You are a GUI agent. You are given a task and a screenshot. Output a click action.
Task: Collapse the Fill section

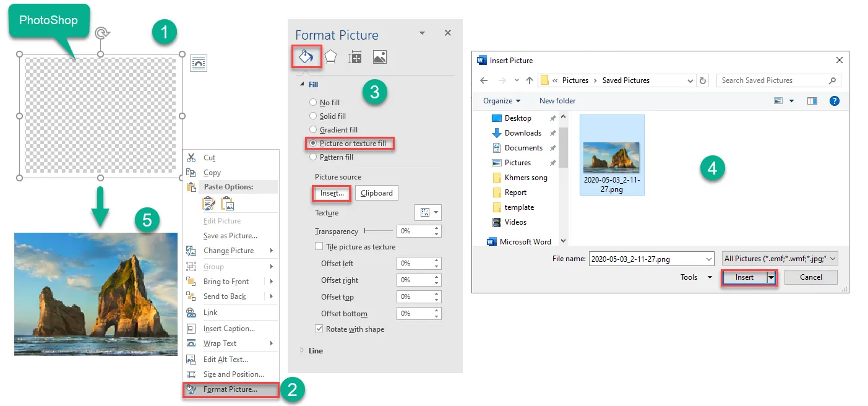303,84
